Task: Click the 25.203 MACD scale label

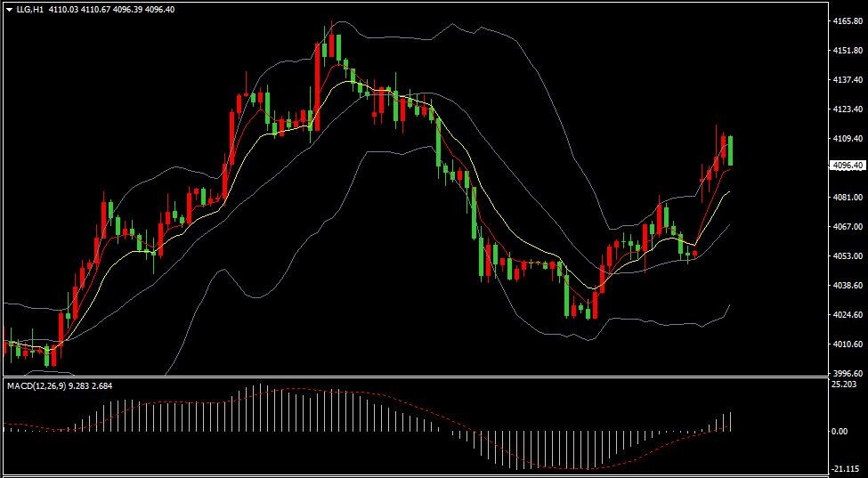Action: 846,384
